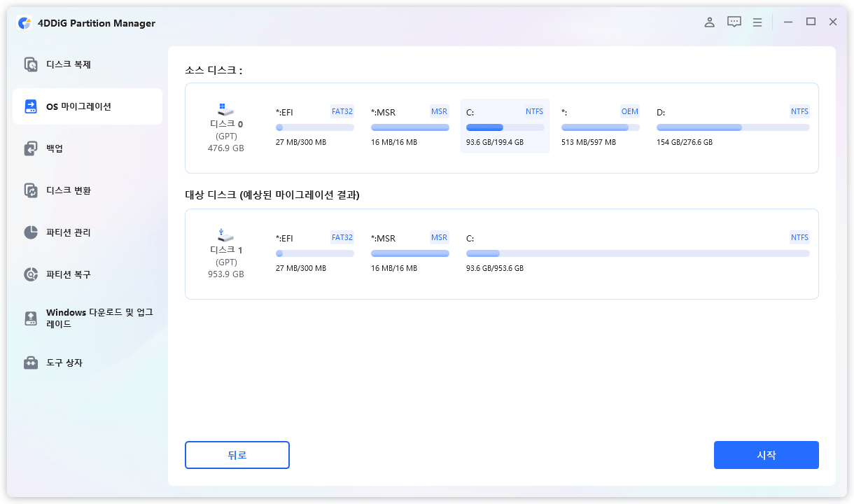
Task: Open the 디스크 변환 feature
Action: pos(59,190)
